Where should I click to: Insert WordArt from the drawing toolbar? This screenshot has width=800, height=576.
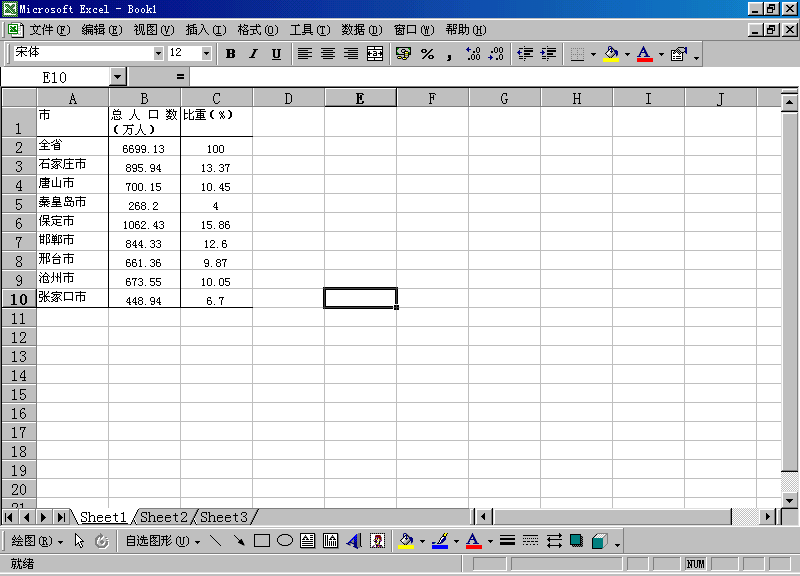pyautogui.click(x=353, y=541)
